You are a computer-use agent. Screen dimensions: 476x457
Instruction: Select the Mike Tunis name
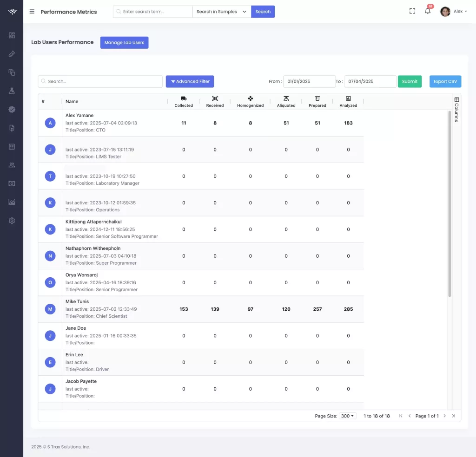pyautogui.click(x=77, y=302)
